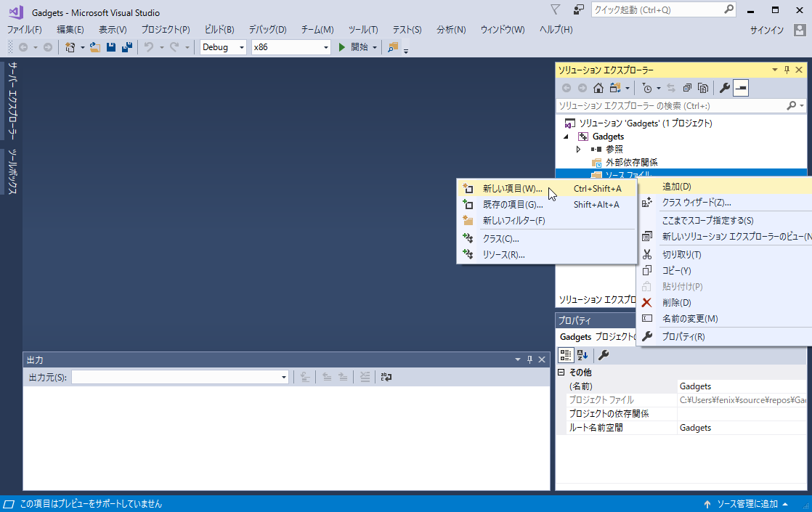Click ソース管理に追加 in the status bar
This screenshot has height=512, width=812.
click(746, 504)
